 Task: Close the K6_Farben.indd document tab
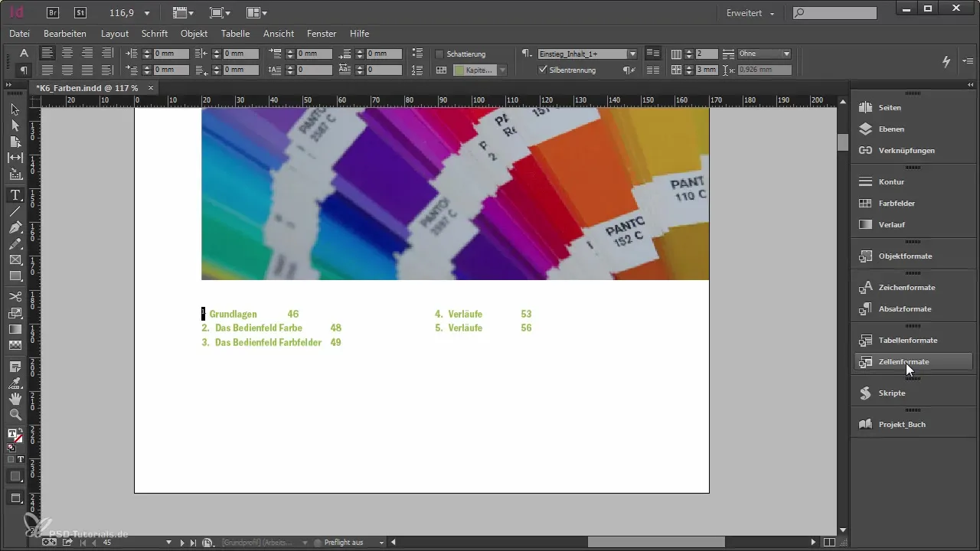(151, 88)
